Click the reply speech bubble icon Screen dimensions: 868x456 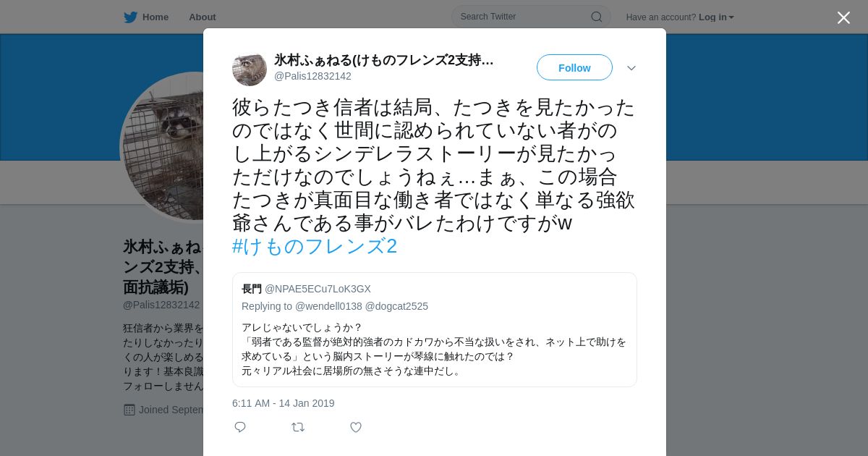pos(240,427)
